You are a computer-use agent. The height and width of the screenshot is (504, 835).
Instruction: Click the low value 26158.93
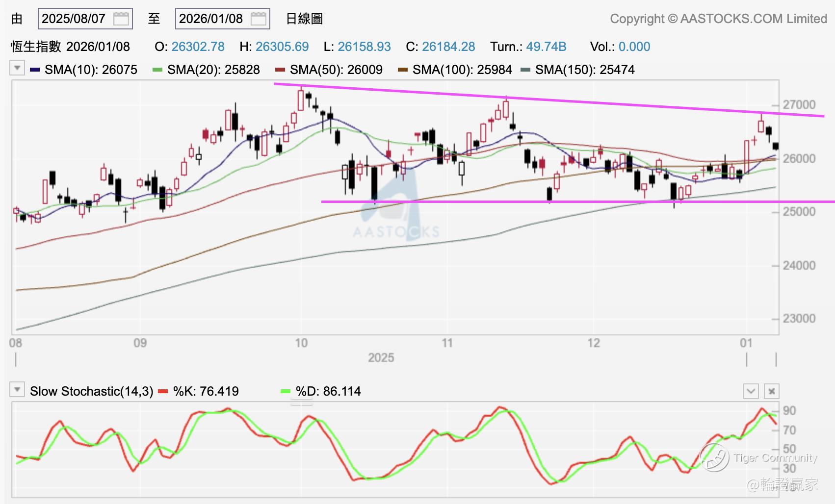coord(364,47)
